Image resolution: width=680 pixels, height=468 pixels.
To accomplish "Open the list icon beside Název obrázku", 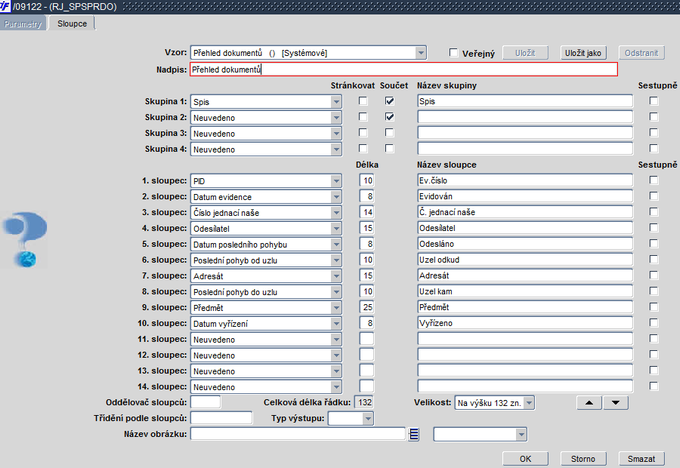I will coord(414,434).
